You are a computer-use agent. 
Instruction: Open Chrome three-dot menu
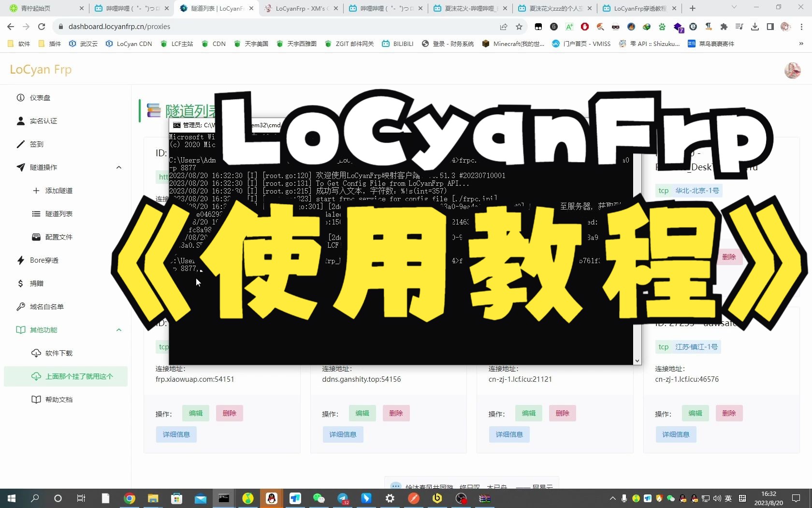(801, 27)
